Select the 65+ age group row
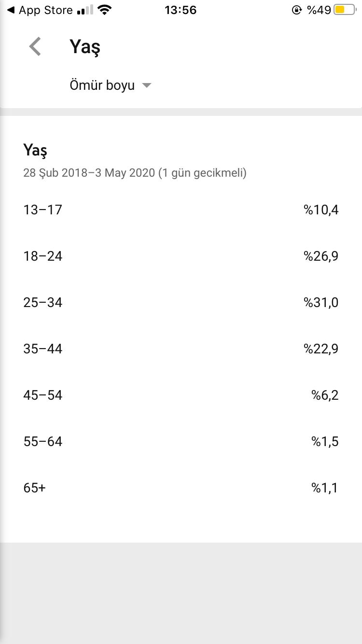Image resolution: width=362 pixels, height=644 pixels. (181, 488)
